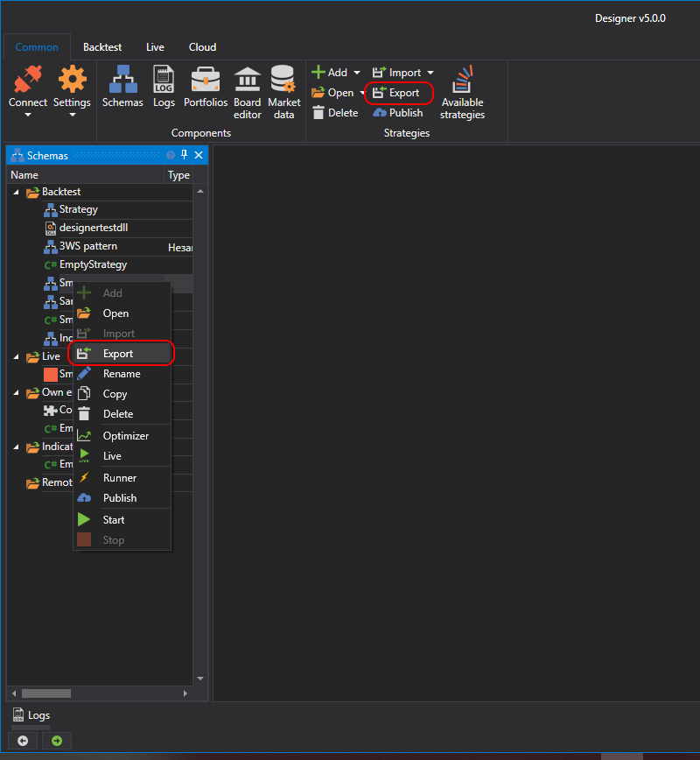Choose Publish in the context menu
This screenshot has width=700, height=760.
(122, 498)
